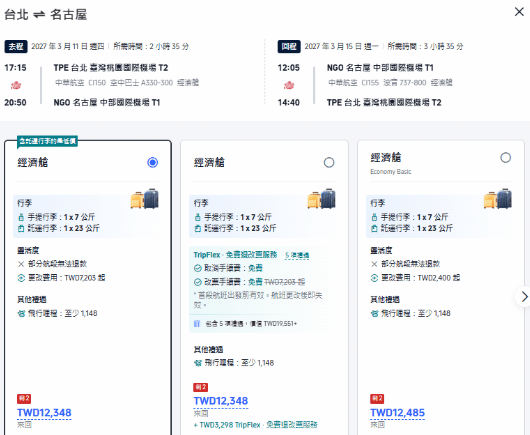The height and width of the screenshot is (435, 530).
Task: Show next fare options with right arrow
Action: coord(524,297)
